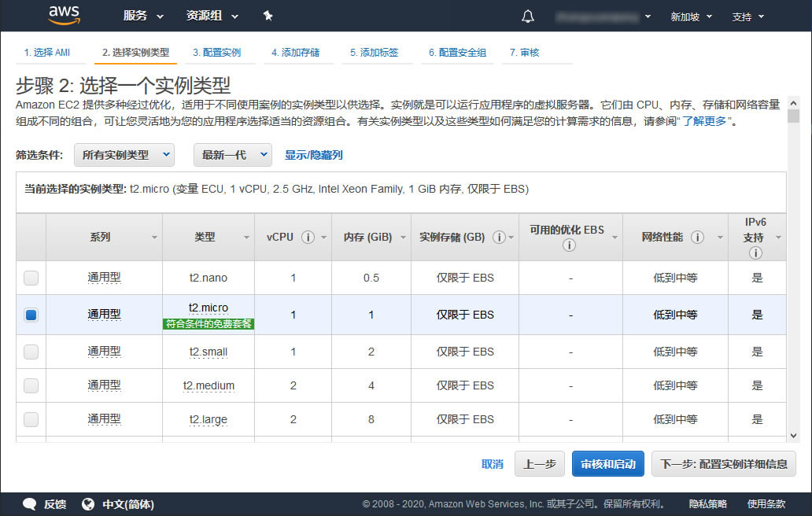
Task: Click the t2.nano type name
Action: [x=209, y=278]
